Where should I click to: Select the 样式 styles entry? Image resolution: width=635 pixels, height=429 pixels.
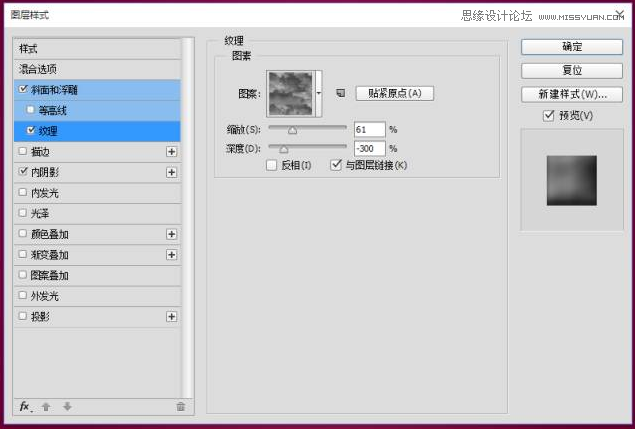point(28,49)
